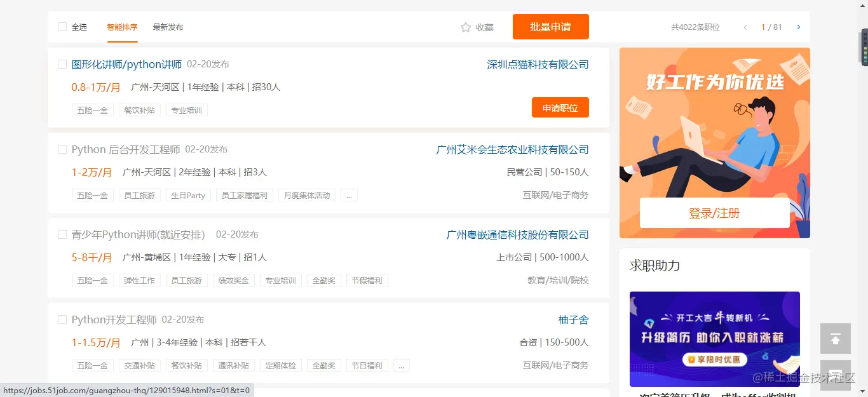The width and height of the screenshot is (868, 397).
Task: Switch to 最新发布 sorting tab
Action: pyautogui.click(x=168, y=27)
